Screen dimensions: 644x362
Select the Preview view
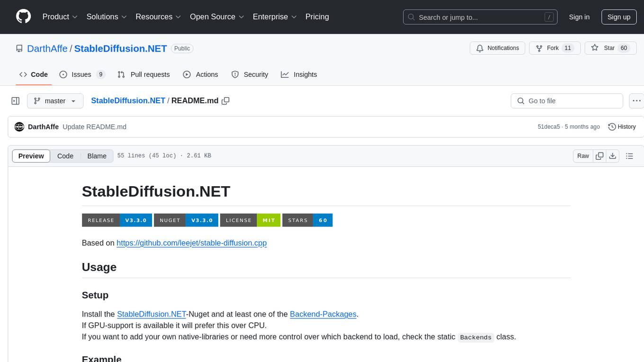tap(31, 156)
